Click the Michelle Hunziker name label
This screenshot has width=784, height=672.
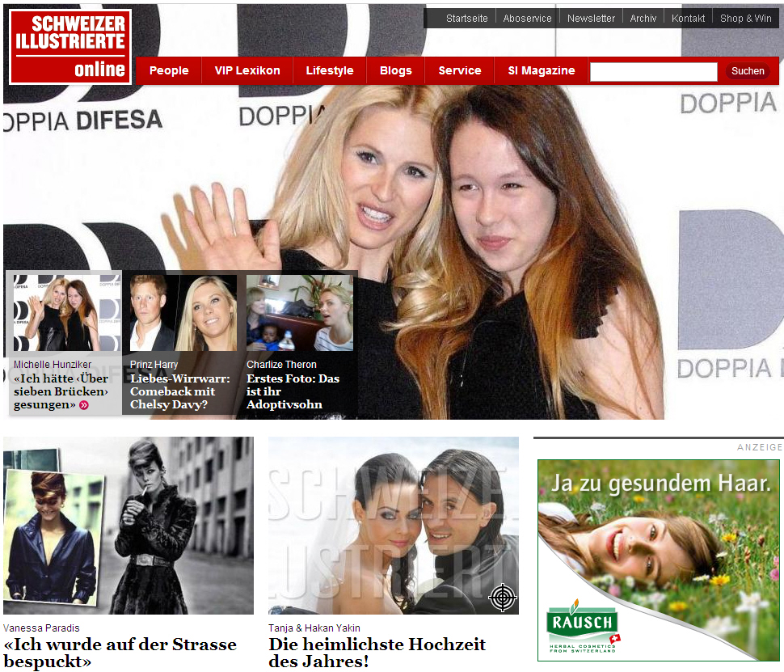53,365
